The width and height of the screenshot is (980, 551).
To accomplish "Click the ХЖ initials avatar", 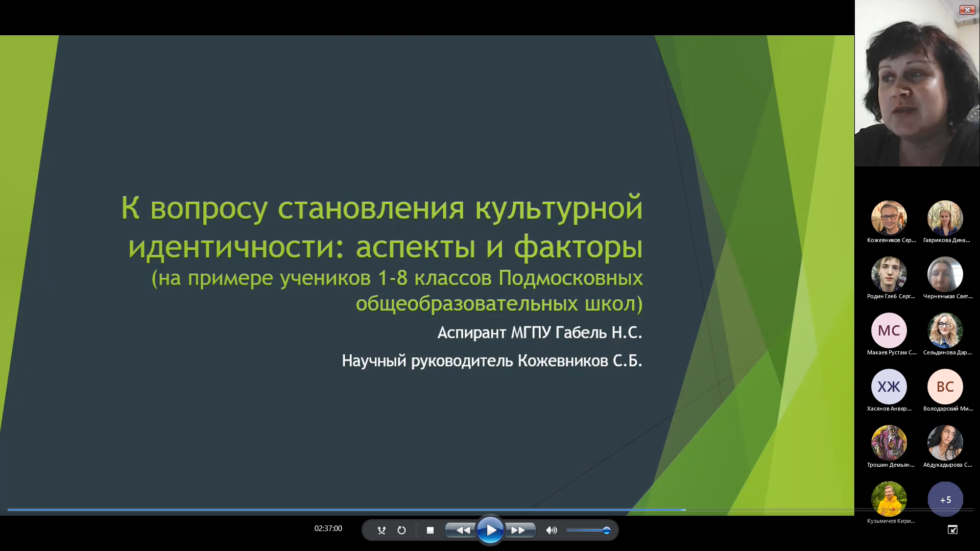I will pyautogui.click(x=889, y=387).
